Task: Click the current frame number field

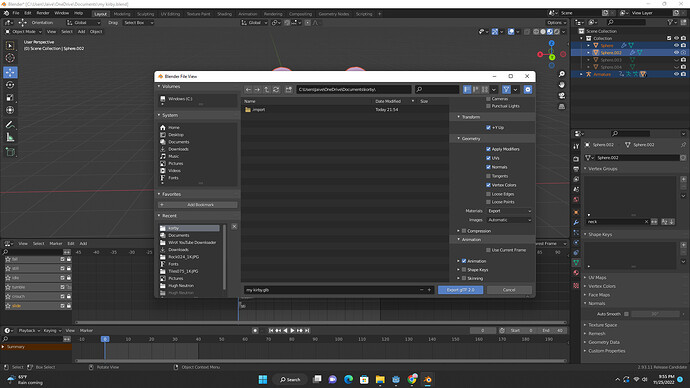Action: pyautogui.click(x=483, y=330)
